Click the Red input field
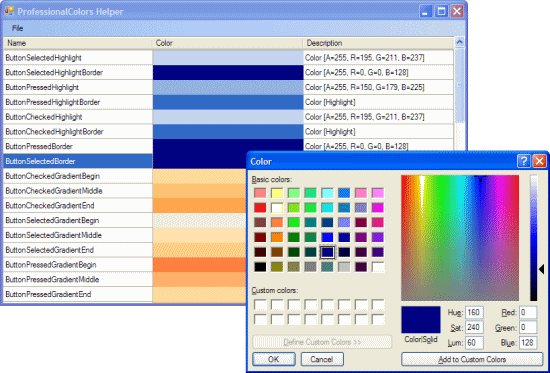Viewport: 550px width, 373px height. tap(528, 313)
